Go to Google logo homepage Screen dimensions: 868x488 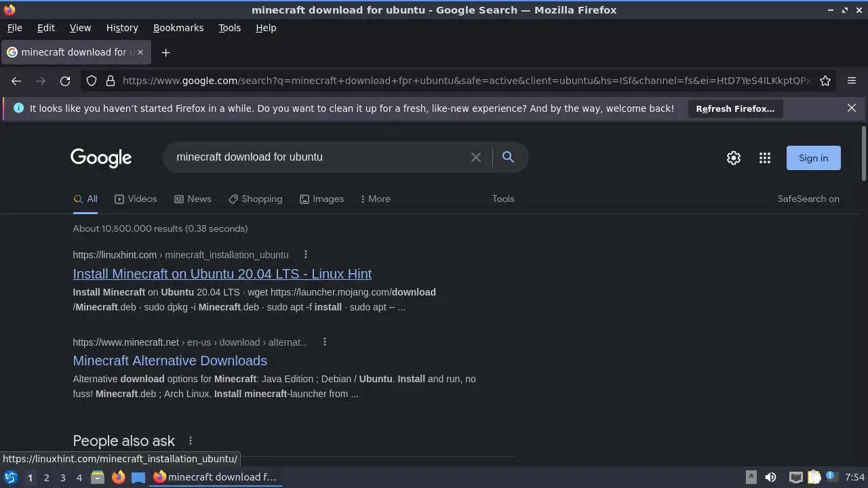click(101, 158)
